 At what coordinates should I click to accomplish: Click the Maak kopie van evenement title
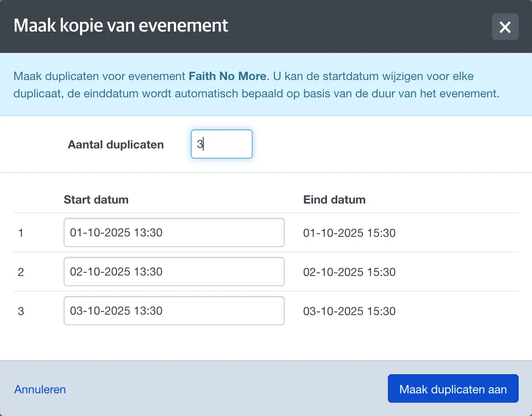click(121, 25)
